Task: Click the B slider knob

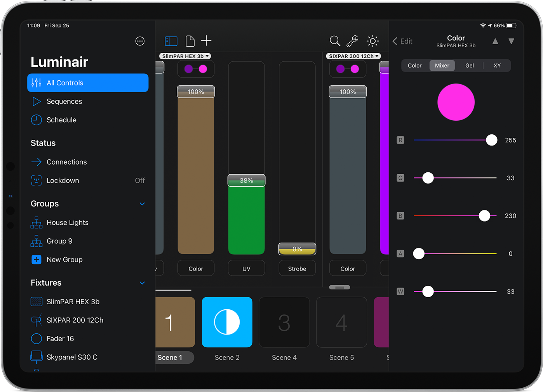Action: click(484, 216)
